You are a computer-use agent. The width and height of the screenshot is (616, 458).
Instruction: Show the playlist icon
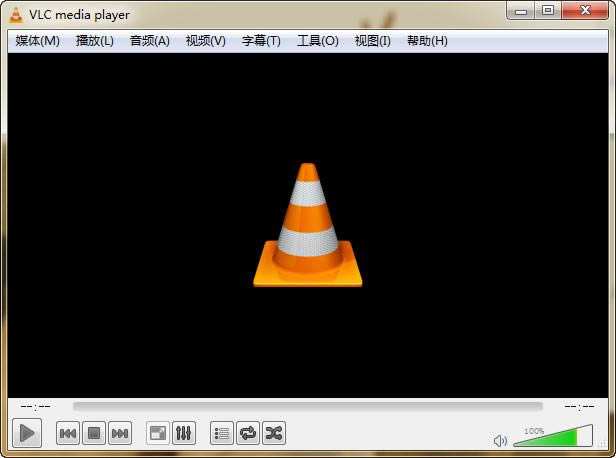(x=222, y=433)
